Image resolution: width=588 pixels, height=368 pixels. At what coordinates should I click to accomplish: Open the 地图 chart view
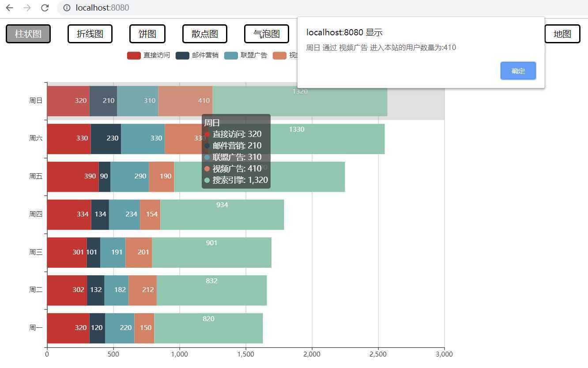(x=562, y=34)
